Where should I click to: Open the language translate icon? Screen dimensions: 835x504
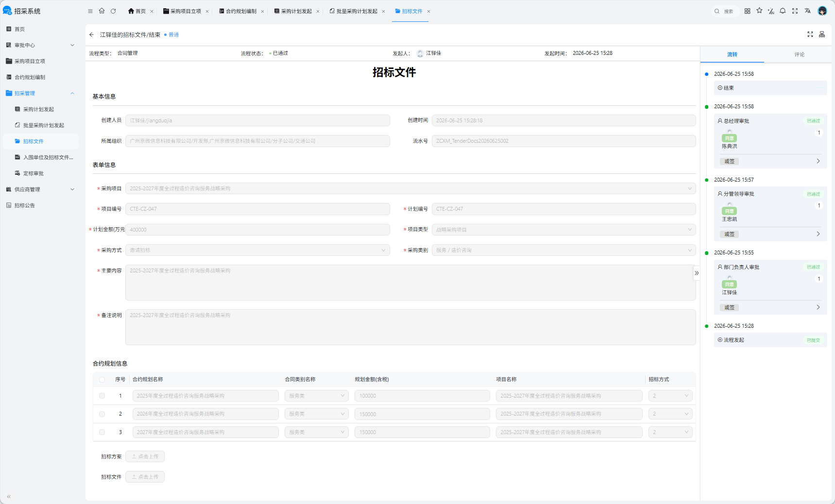[x=807, y=11]
